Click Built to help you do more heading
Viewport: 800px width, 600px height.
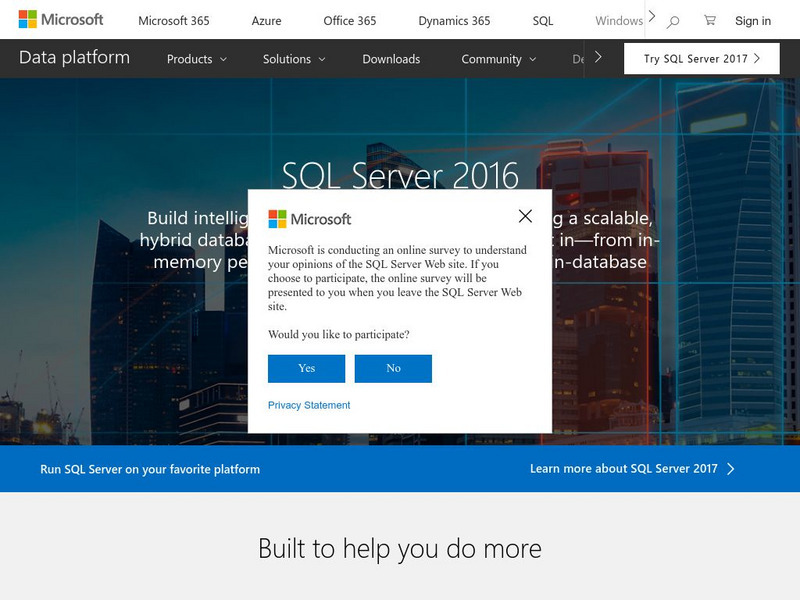[x=400, y=549]
